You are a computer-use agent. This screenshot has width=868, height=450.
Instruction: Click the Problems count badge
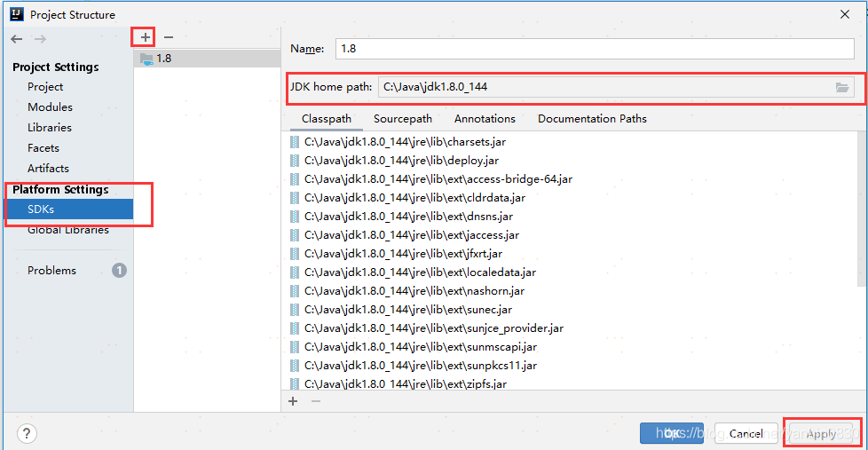tap(119, 270)
